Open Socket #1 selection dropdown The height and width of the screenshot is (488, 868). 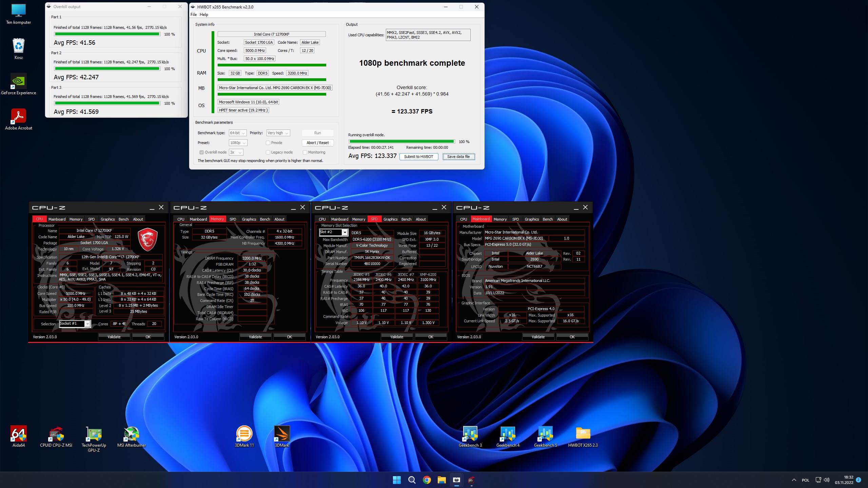(75, 324)
